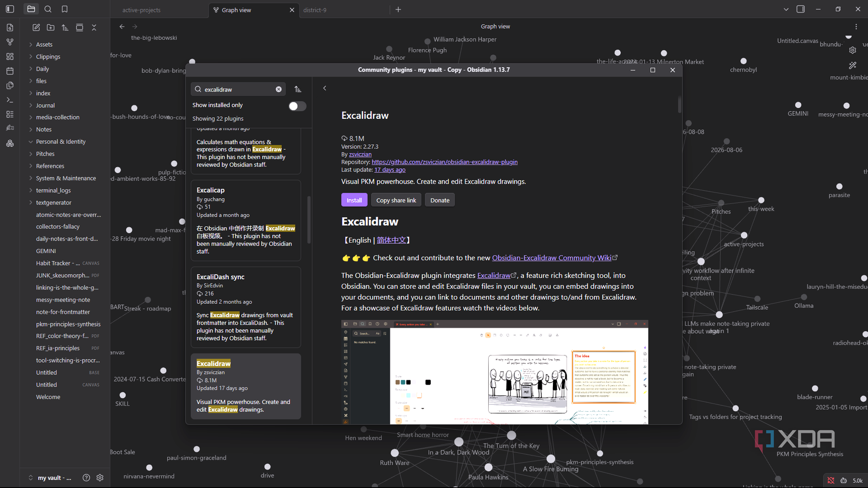Open the Welcome note in the file explorer
Screen dimensions: 868x488
click(48, 397)
